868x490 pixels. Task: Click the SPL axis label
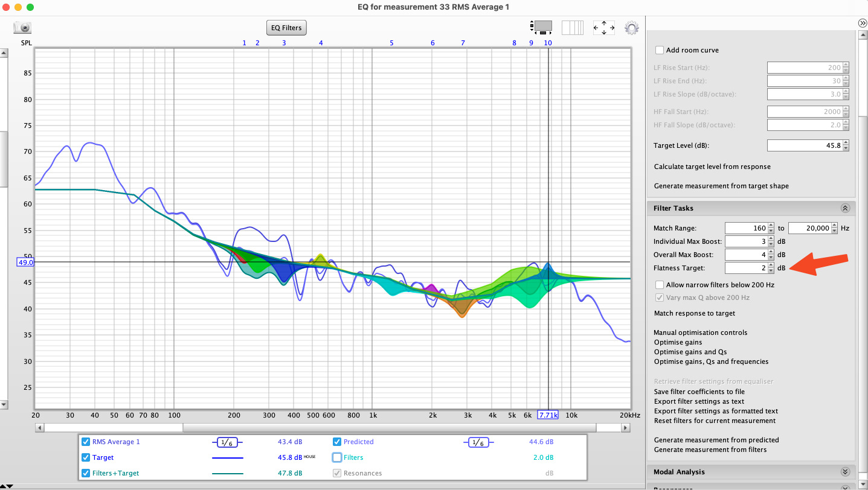[x=27, y=43]
